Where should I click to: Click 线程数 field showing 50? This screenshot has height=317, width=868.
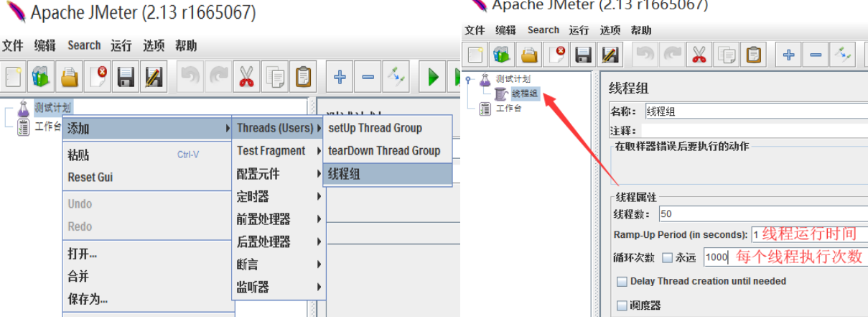coord(762,213)
